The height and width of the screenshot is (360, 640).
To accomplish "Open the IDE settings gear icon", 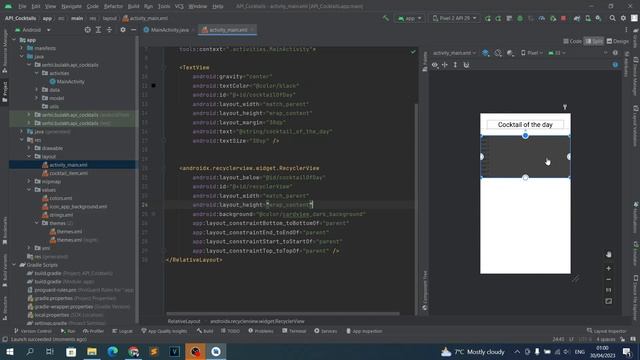I will [x=623, y=18].
